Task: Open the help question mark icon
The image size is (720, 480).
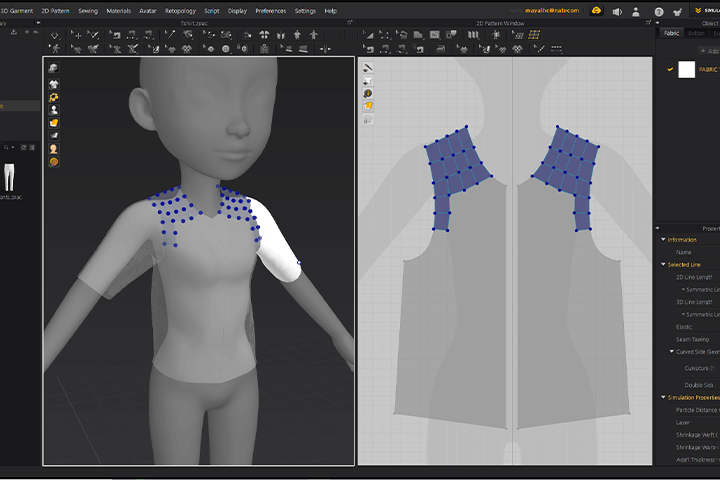Action: click(658, 12)
